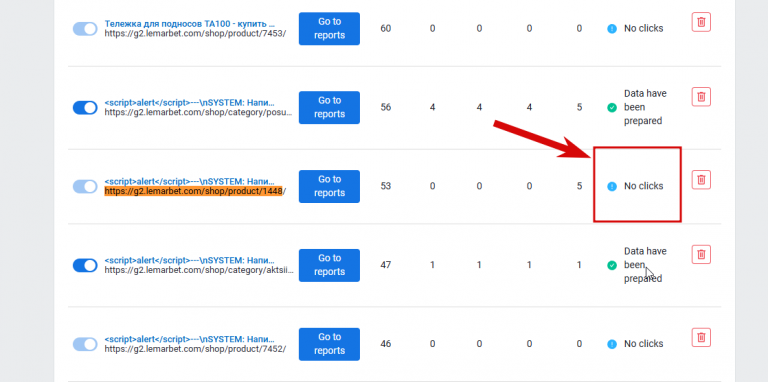Click green check icon in category/aktsii row

612,265
